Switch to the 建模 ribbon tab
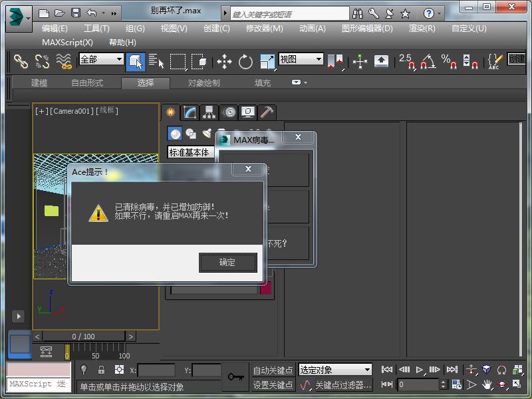Screen dimensions: 532x399 39,82
